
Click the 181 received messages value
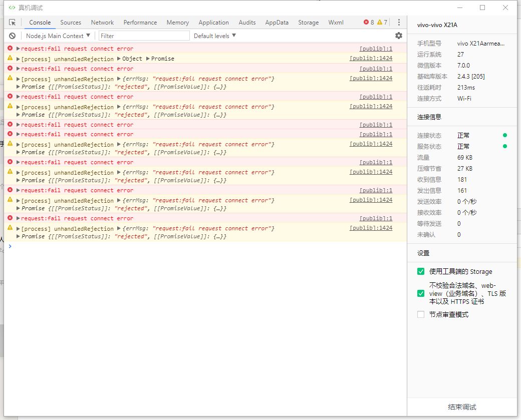(462, 179)
